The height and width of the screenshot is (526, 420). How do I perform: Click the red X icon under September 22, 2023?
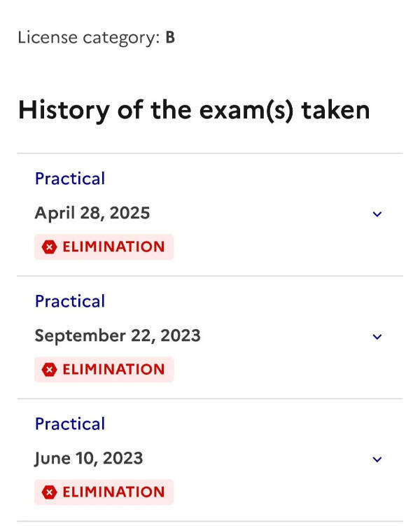[49, 369]
